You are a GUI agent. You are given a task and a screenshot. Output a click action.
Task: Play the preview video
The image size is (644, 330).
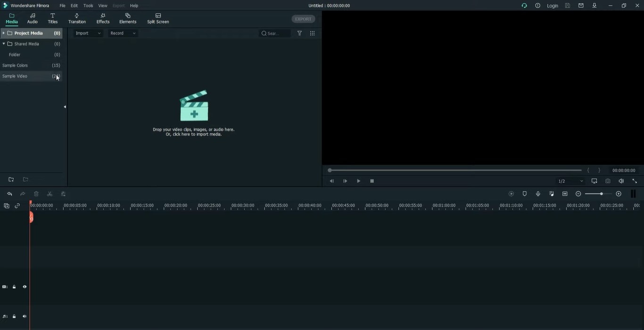point(359,181)
